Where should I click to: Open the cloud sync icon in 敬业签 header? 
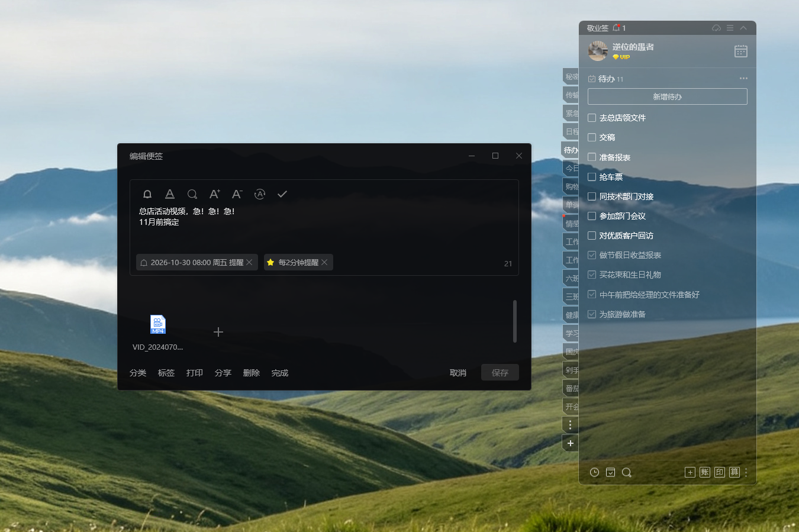[x=717, y=28]
